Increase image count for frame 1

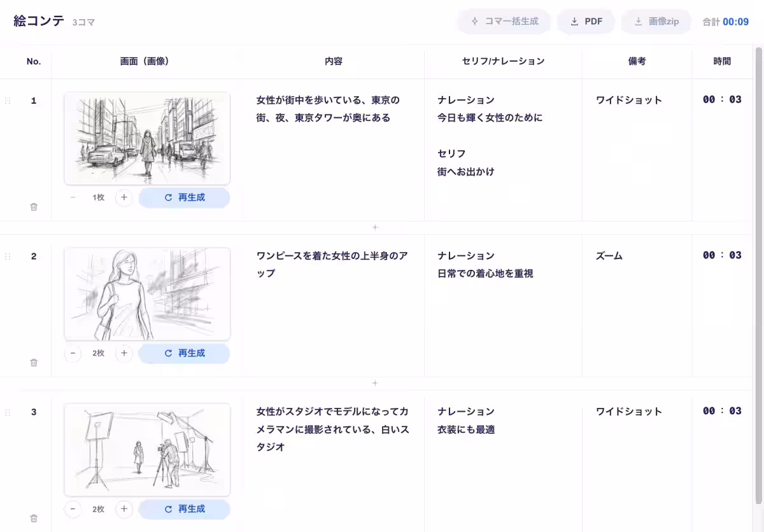[124, 198]
